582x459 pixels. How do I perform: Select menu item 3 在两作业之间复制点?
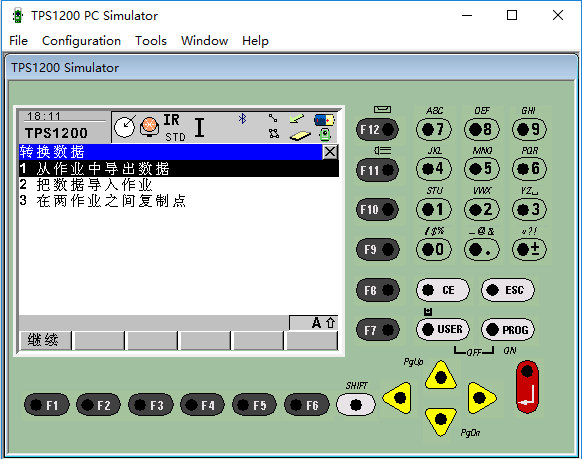[x=179, y=201]
